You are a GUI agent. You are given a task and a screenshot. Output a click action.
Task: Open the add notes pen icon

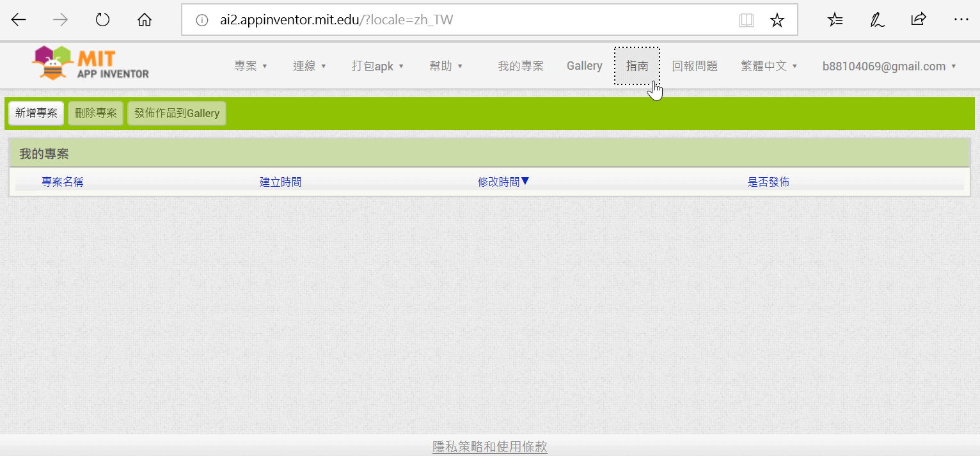877,20
